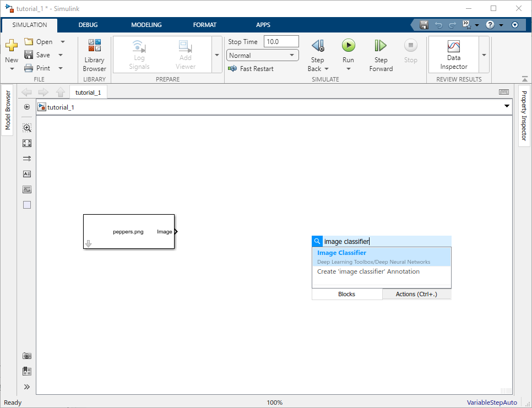The height and width of the screenshot is (408, 532).
Task: Click the Stop Time input field
Action: click(281, 42)
